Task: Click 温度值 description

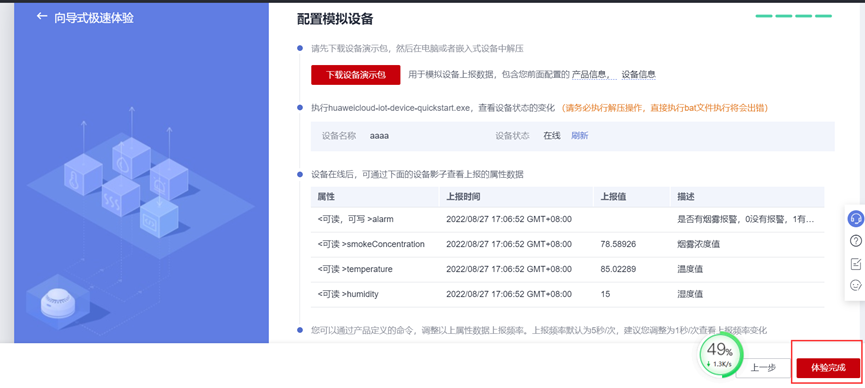Action: click(690, 269)
